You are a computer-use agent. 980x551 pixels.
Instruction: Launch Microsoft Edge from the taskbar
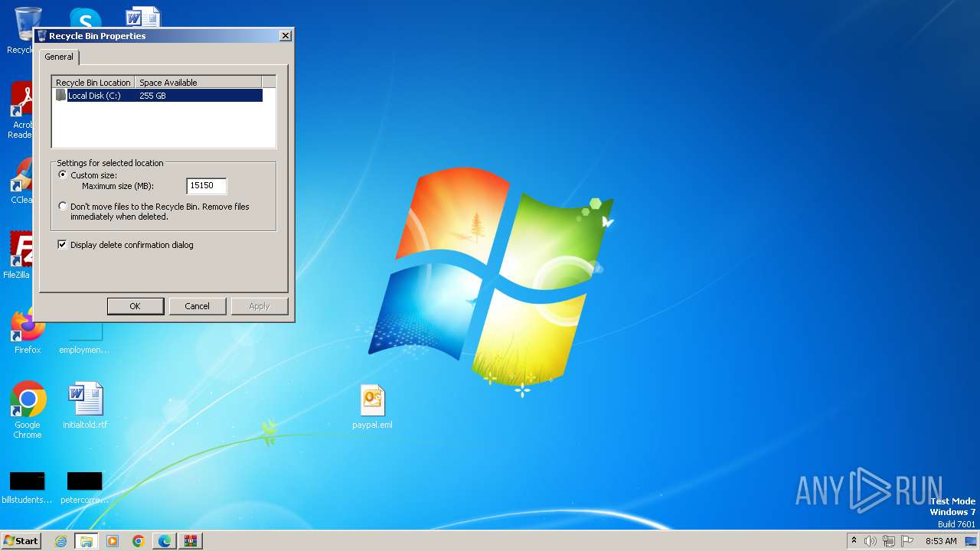(x=165, y=541)
